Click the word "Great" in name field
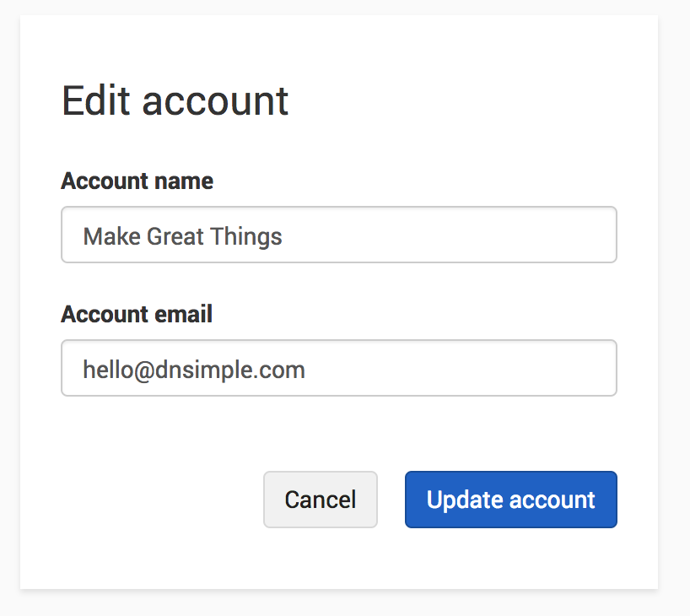This screenshot has width=690, height=616. 176,235
